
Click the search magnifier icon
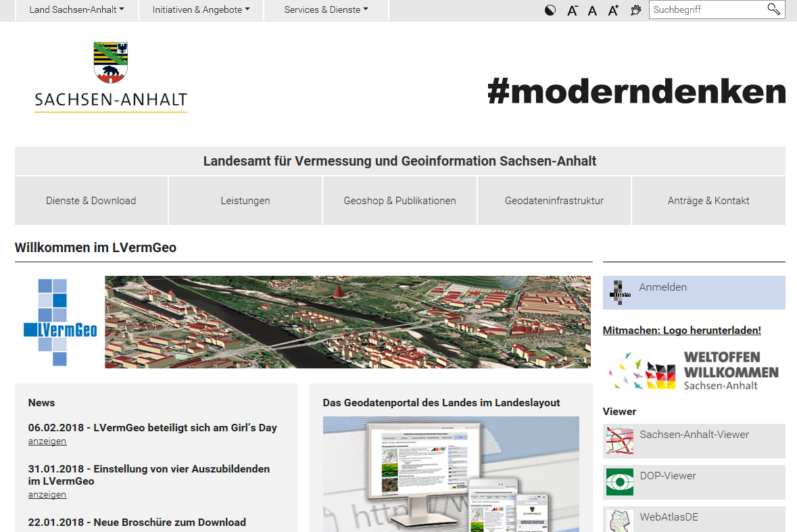point(773,9)
